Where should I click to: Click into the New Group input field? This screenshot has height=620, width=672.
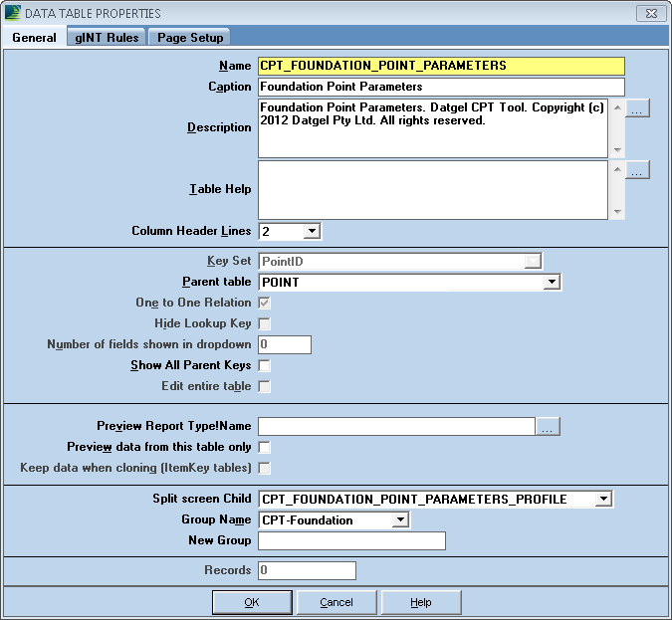(351, 541)
